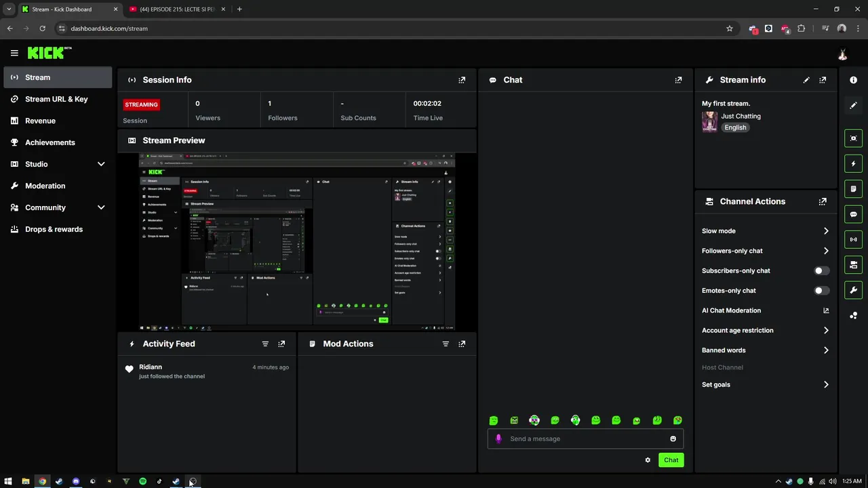Image resolution: width=868 pixels, height=488 pixels.
Task: Toggle Channel Actions widget in right rail
Action: [x=853, y=264]
